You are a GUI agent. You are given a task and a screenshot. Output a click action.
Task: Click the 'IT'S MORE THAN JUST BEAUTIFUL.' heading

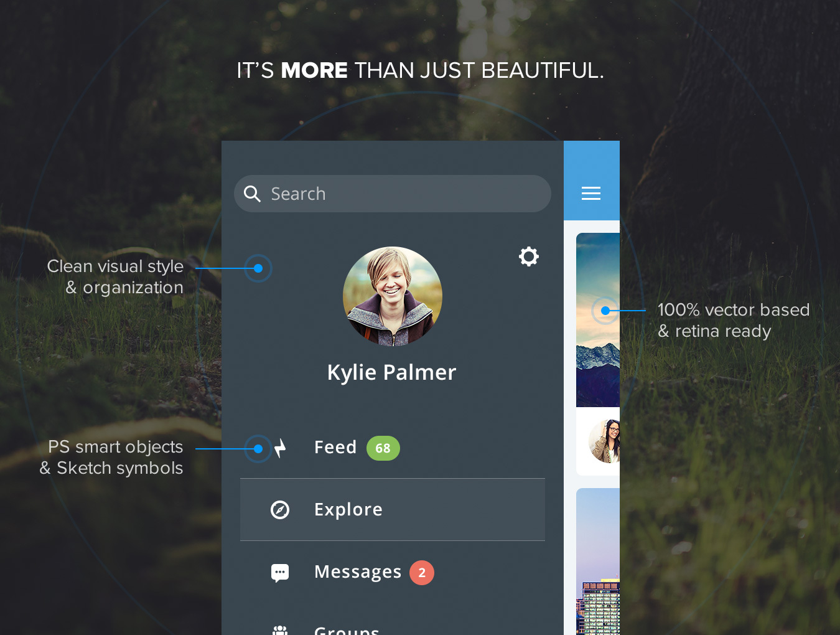(x=420, y=70)
